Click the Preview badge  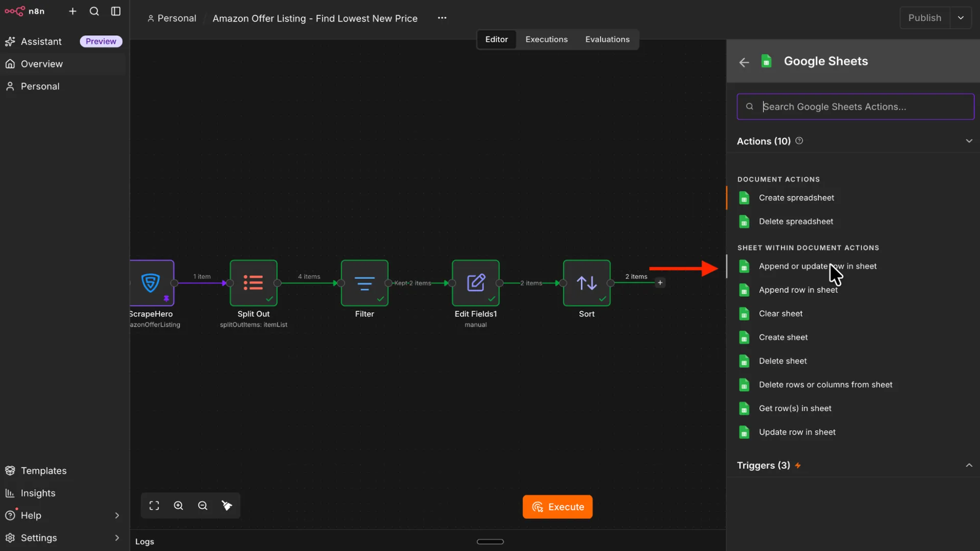click(x=101, y=41)
